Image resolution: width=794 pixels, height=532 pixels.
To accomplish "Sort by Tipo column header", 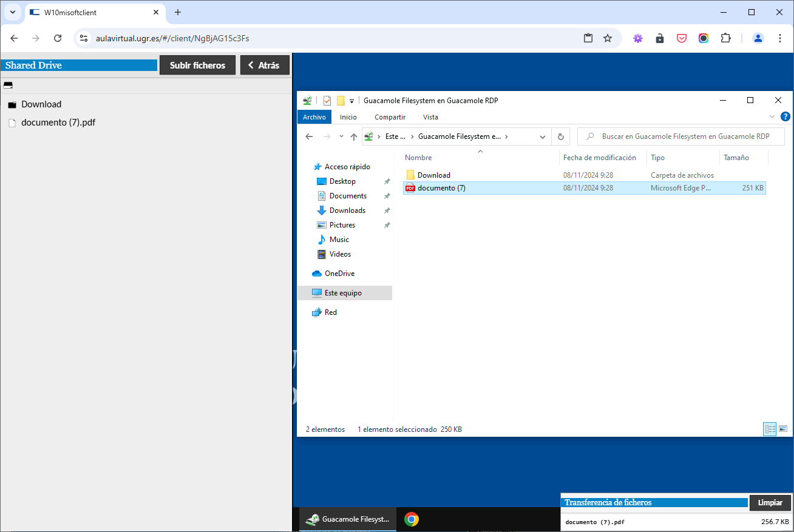I will [657, 158].
